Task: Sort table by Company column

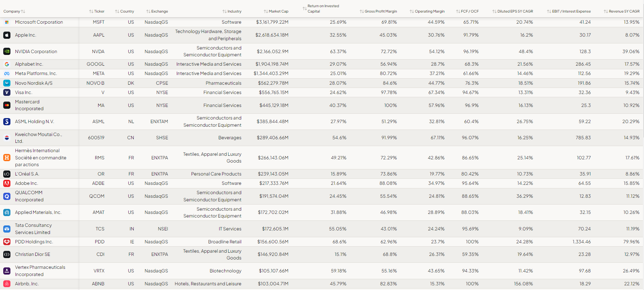Action: point(14,11)
